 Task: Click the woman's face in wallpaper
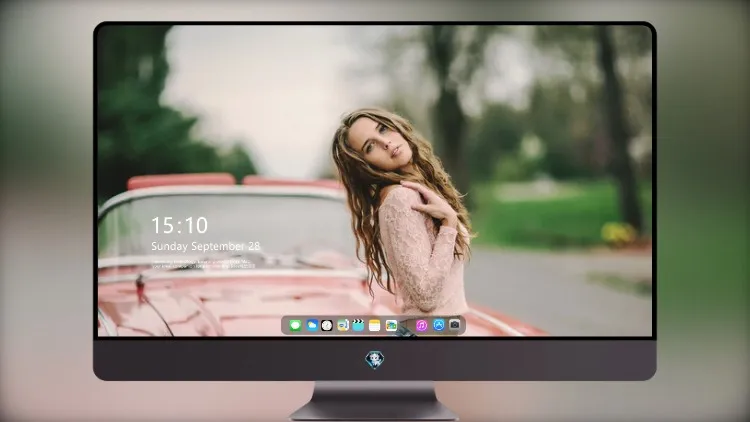(380, 141)
